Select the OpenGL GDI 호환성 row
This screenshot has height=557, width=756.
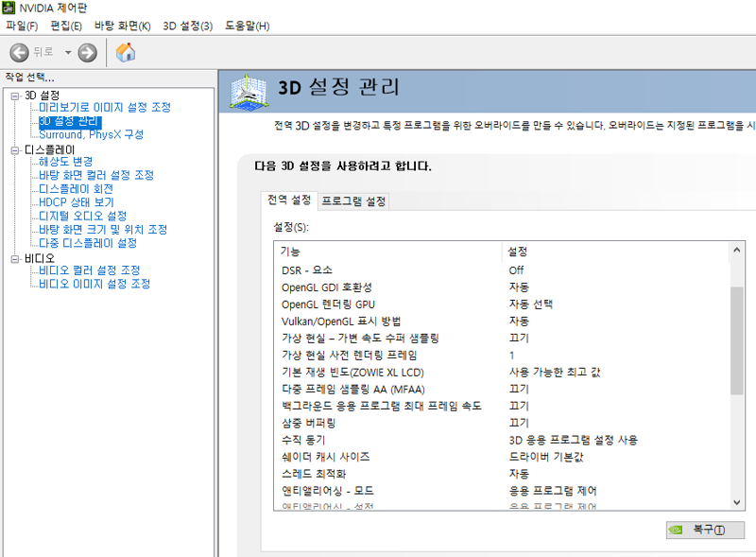click(502, 287)
